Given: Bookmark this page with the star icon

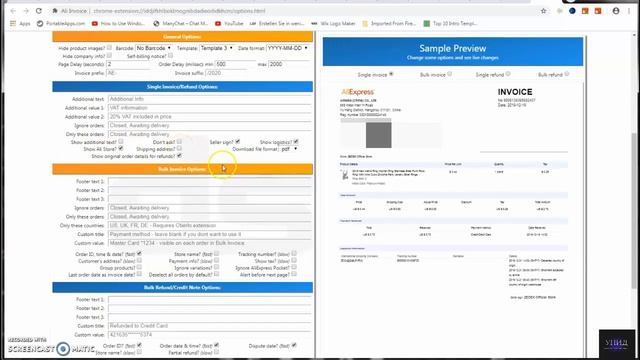Looking at the screenshot, I should [x=543, y=11].
